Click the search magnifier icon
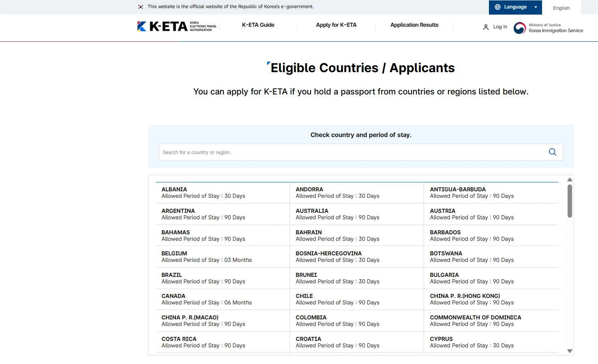This screenshot has width=598, height=364. click(x=553, y=152)
